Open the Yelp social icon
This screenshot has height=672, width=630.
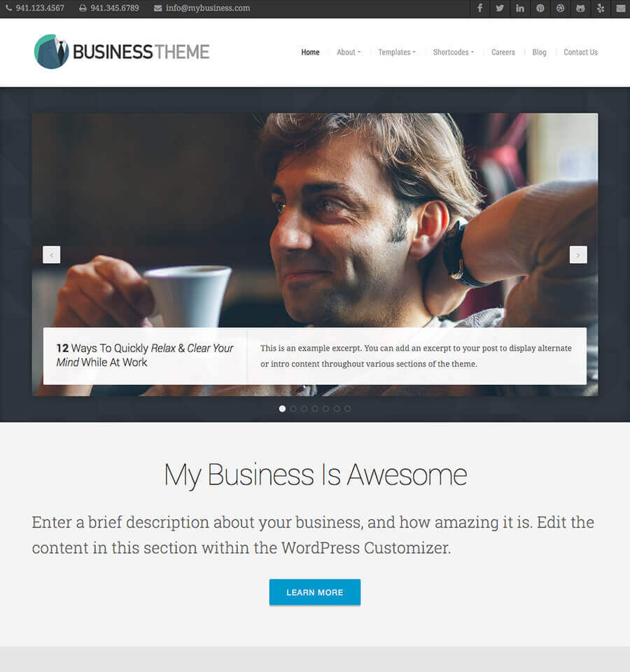pyautogui.click(x=601, y=8)
